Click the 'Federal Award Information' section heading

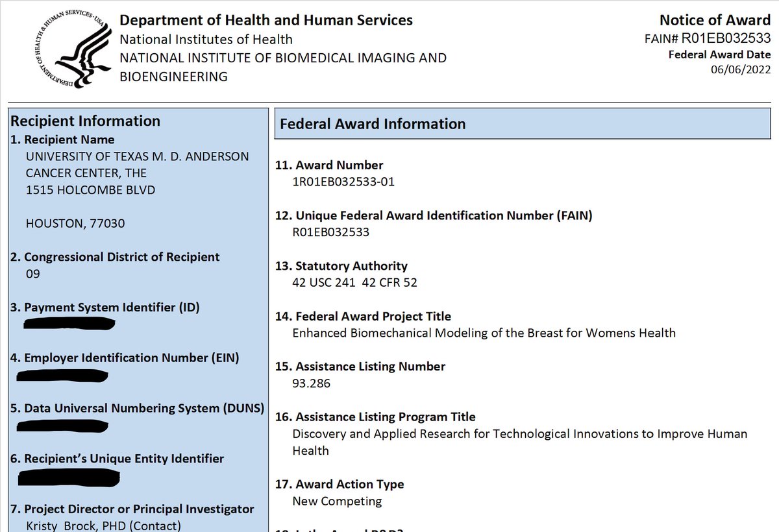click(373, 124)
